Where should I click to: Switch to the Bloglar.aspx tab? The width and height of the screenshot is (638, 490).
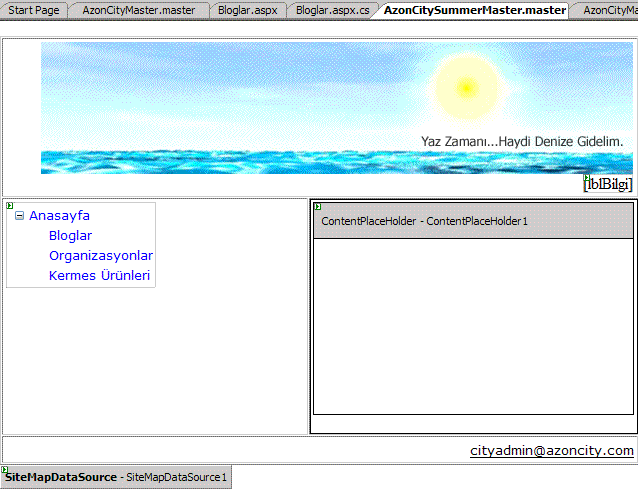(247, 10)
